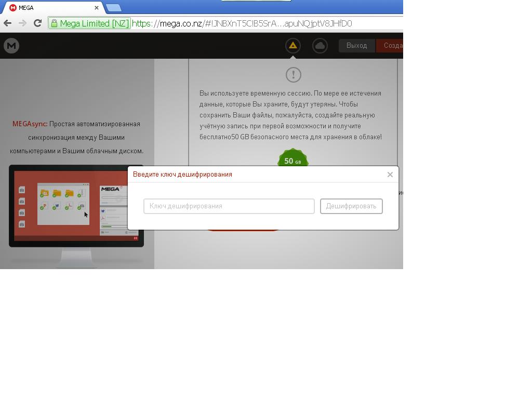Click the green 50 GB badge
The width and height of the screenshot is (532, 399).
coord(293,158)
